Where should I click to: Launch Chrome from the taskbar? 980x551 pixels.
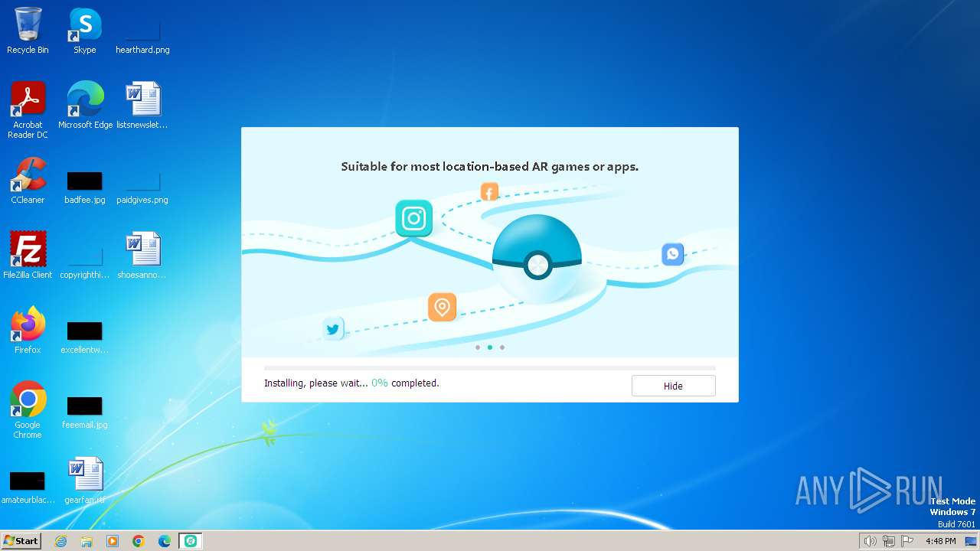[x=139, y=541]
